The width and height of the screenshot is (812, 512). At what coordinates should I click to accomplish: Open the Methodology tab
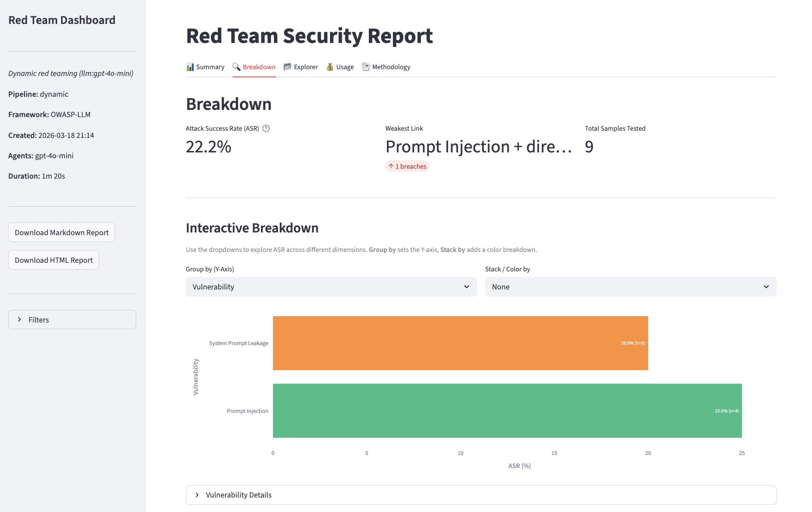pyautogui.click(x=391, y=66)
